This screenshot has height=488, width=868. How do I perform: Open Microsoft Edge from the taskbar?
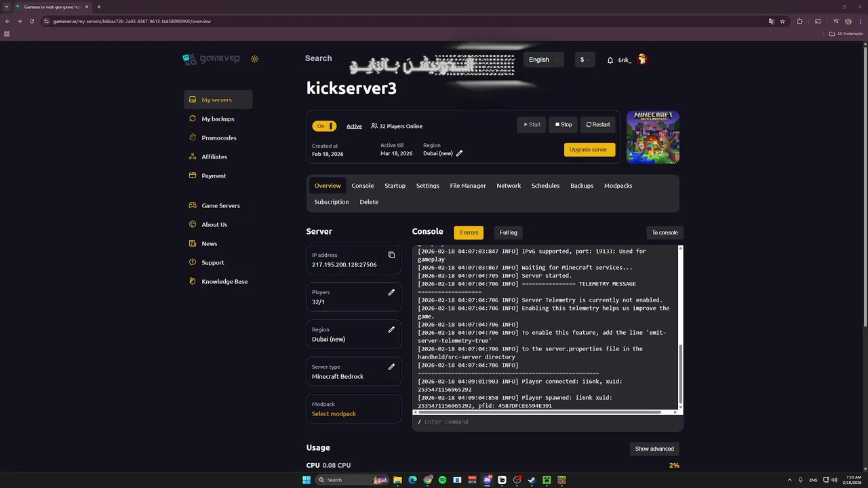click(x=412, y=480)
